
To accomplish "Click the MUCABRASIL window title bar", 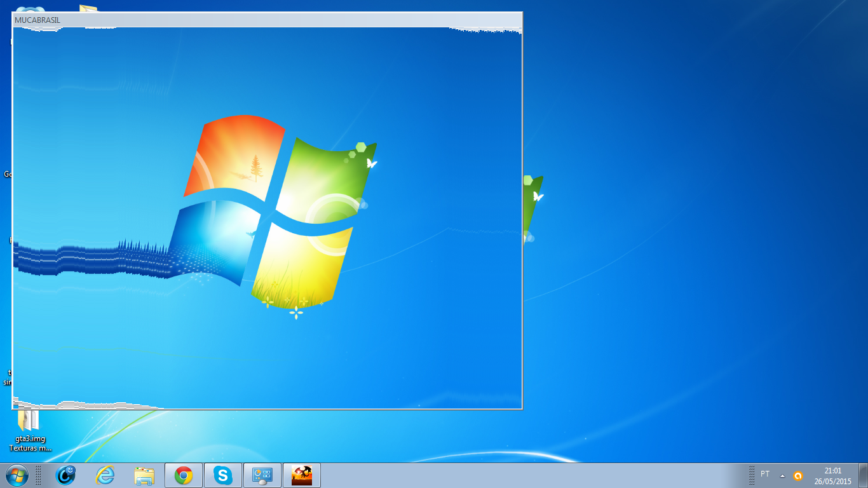I will point(254,20).
